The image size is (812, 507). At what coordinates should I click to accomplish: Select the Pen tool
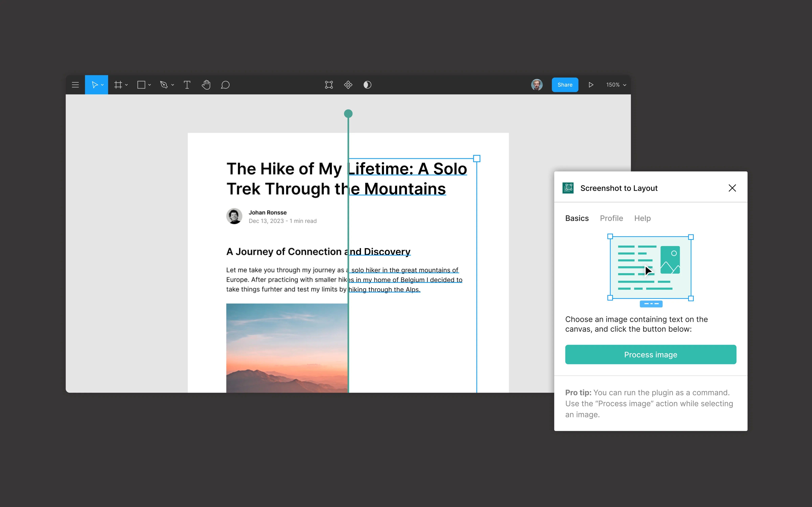164,85
